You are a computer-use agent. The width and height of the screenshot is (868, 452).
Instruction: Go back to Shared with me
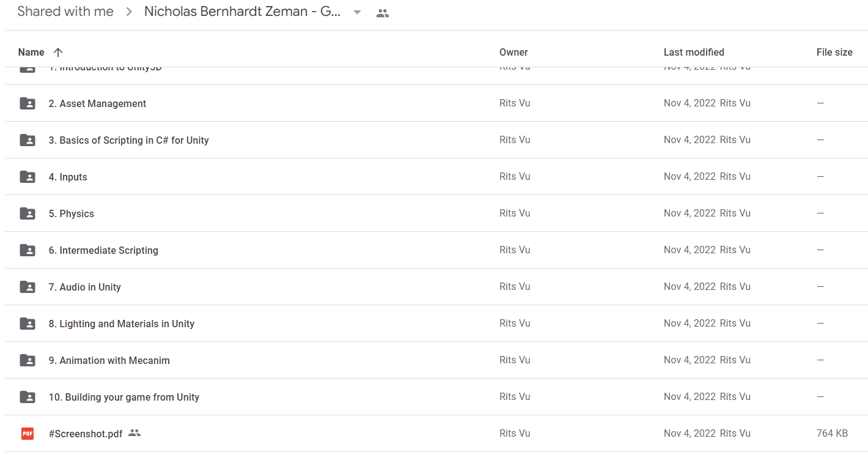coord(65,12)
